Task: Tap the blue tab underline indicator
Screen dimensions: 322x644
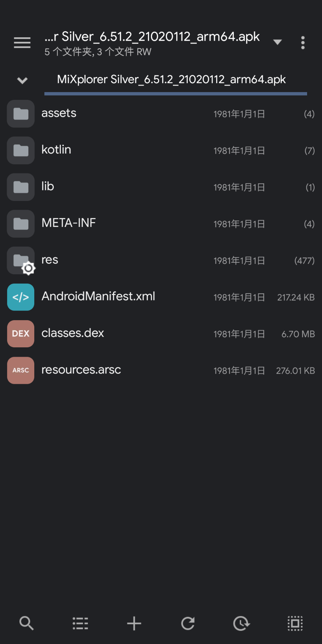Action: point(175,92)
